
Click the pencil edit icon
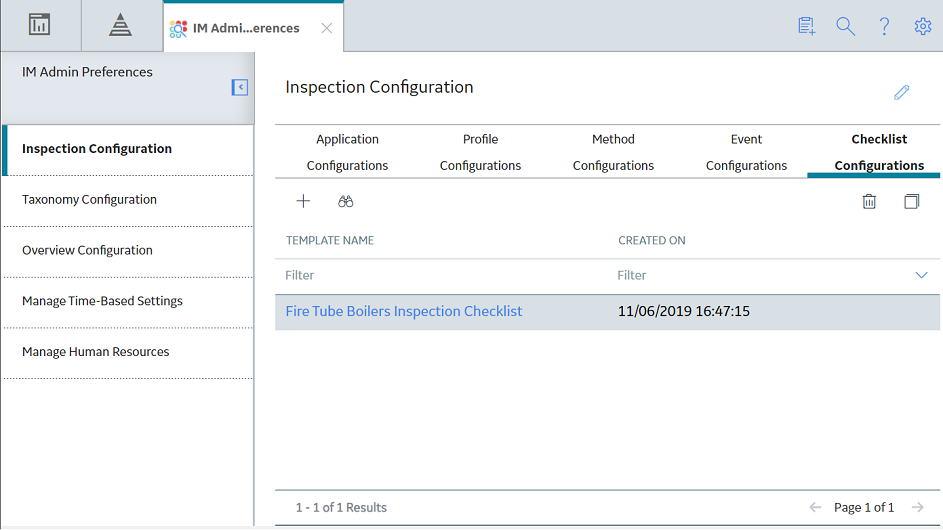pyautogui.click(x=901, y=93)
